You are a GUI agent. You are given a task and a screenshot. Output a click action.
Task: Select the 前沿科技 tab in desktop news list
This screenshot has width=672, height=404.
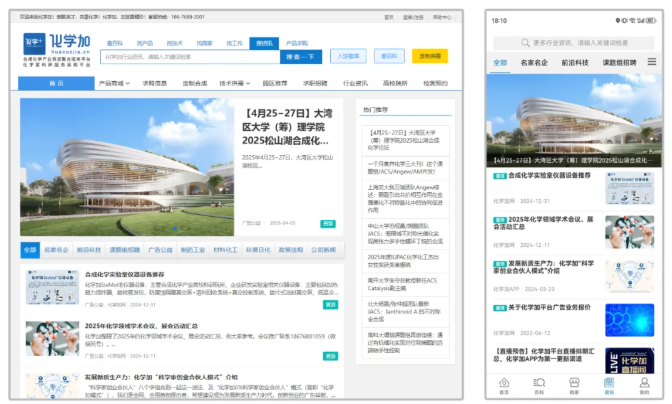pos(90,249)
